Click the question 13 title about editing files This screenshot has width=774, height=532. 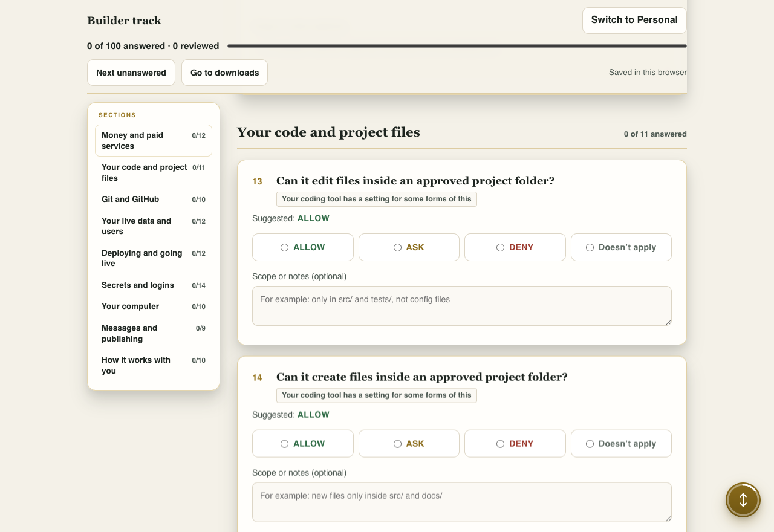pos(415,181)
